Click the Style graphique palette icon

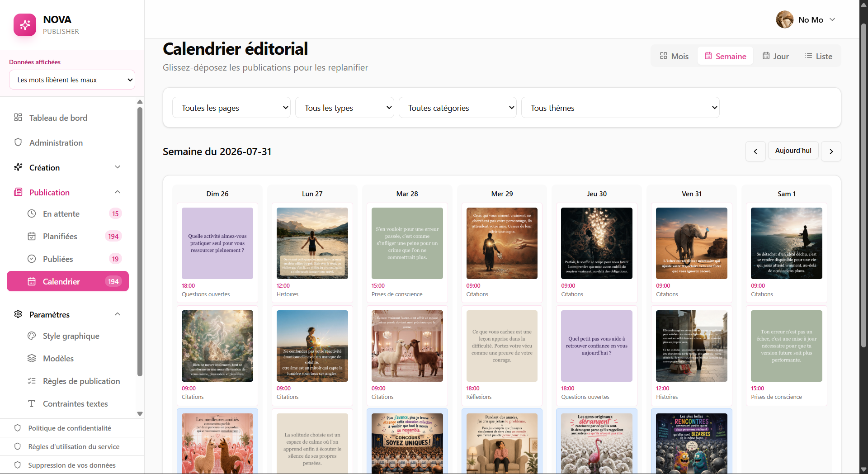tap(32, 336)
